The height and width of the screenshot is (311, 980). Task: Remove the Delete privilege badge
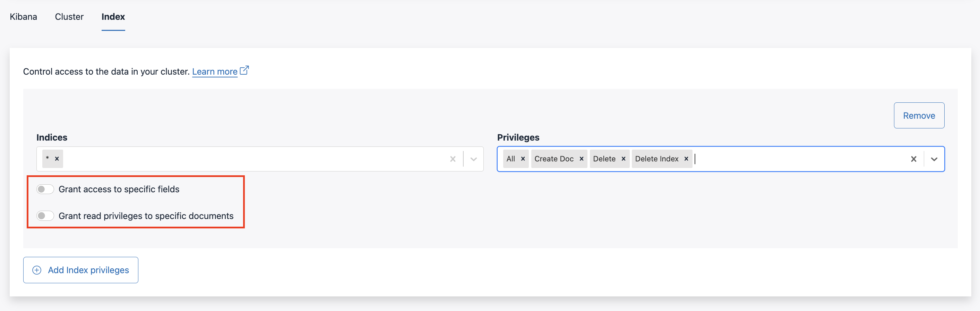624,159
